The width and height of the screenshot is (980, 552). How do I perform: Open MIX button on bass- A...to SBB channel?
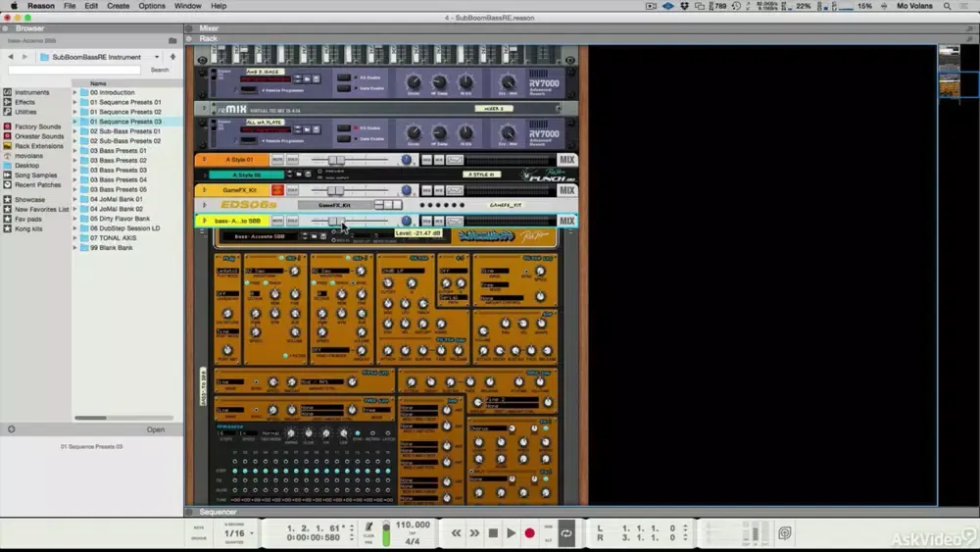coord(566,221)
